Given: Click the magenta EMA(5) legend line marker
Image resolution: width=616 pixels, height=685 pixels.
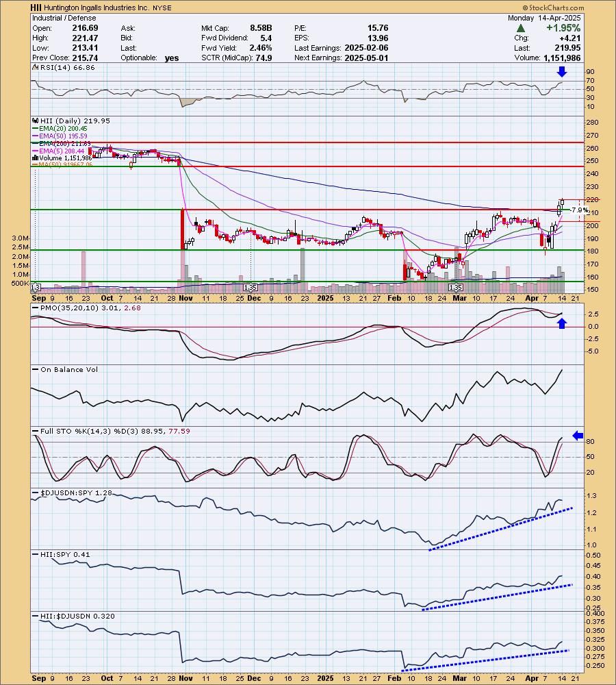Looking at the screenshot, I should [36, 151].
